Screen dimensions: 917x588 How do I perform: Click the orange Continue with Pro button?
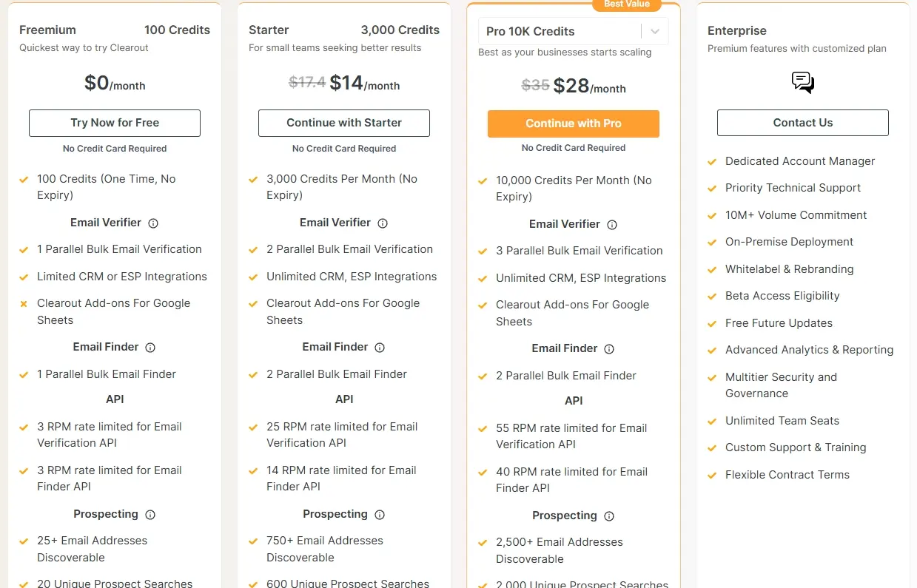(x=574, y=124)
